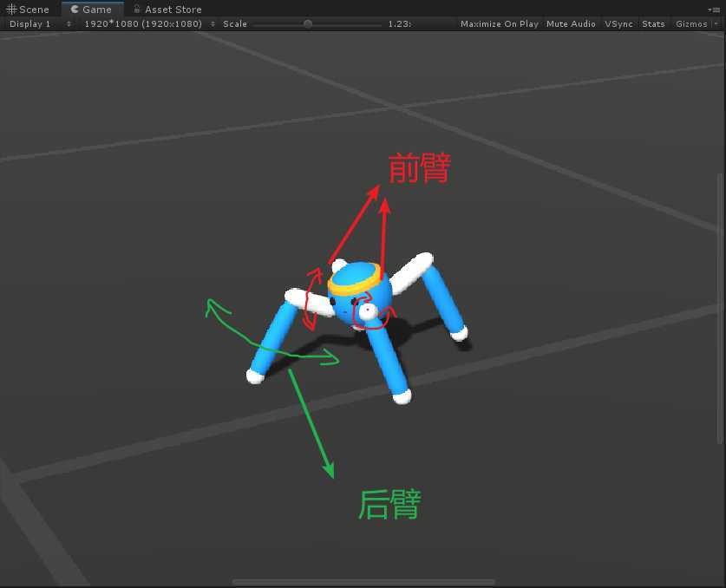Open the panel options menu icon
Screen dimensions: 726x588
[x=716, y=9]
